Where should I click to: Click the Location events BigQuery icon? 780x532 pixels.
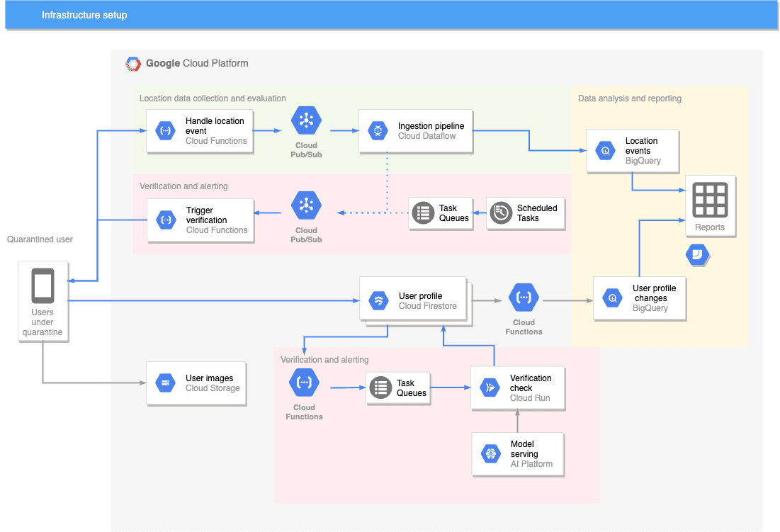pyautogui.click(x=606, y=151)
